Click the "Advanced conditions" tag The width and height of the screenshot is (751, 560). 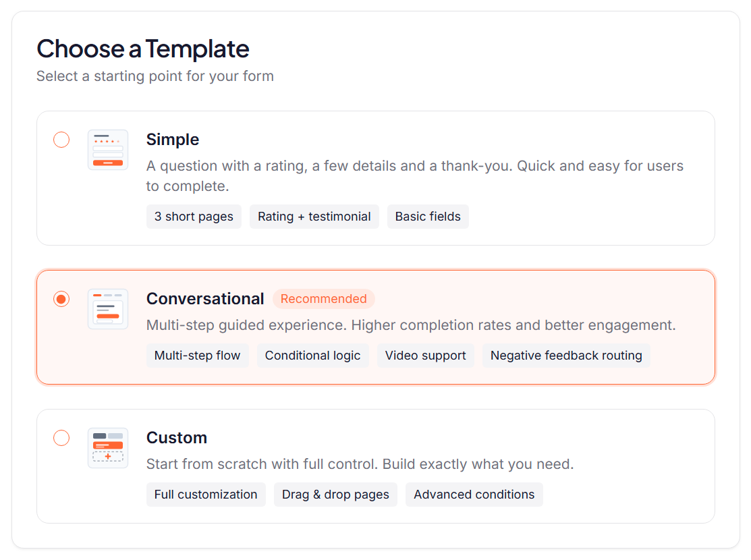click(x=474, y=495)
